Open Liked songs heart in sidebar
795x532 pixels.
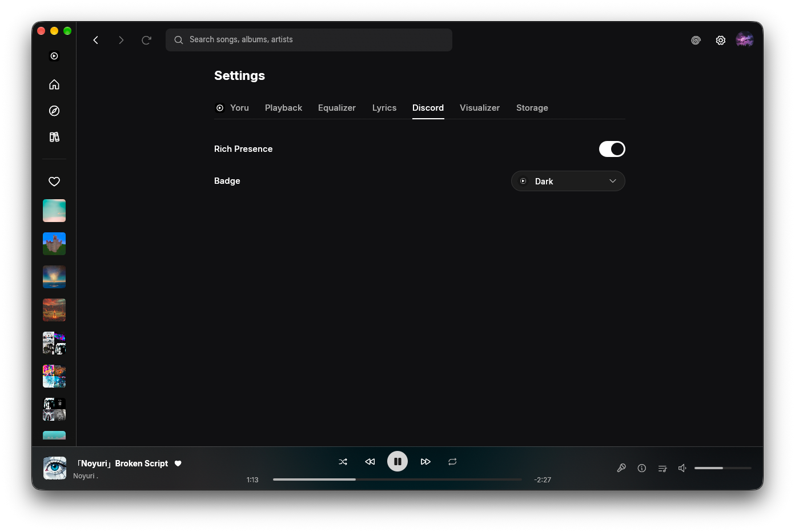click(54, 182)
